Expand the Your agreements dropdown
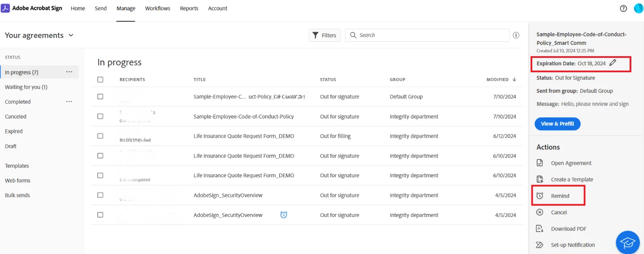Image resolution: width=644 pixels, height=254 pixels. click(x=71, y=35)
